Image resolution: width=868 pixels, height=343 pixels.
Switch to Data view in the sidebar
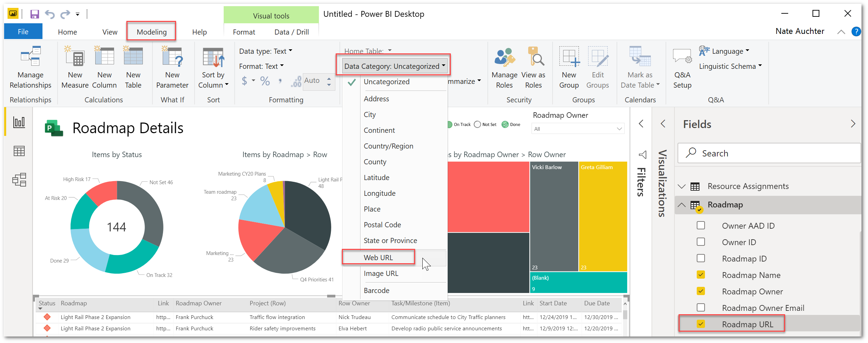[19, 151]
